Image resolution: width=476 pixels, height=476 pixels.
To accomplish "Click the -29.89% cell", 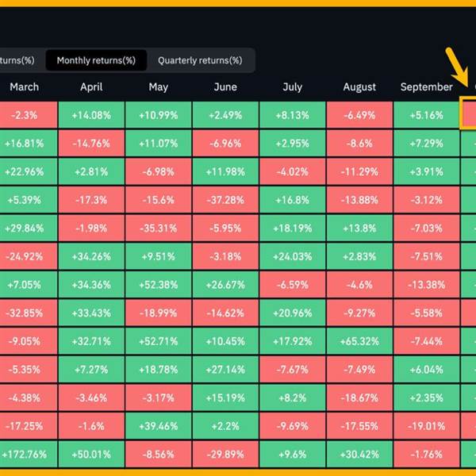I will point(225,454).
